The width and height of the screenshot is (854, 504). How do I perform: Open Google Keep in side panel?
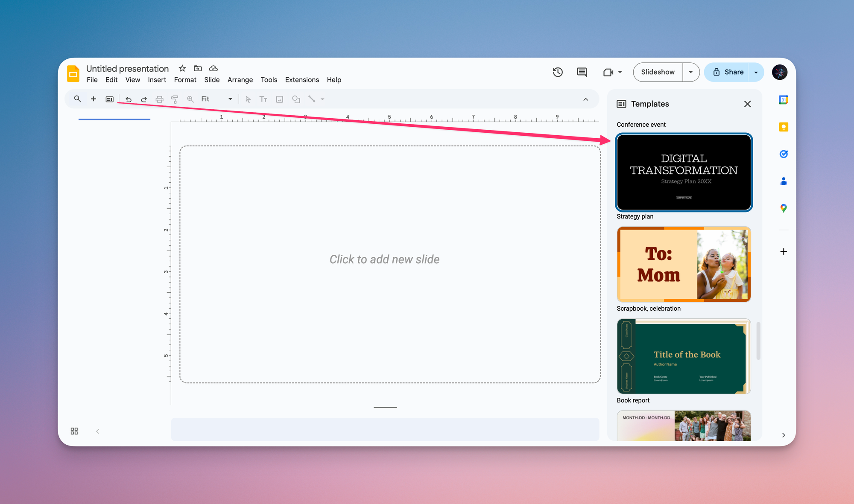(783, 127)
